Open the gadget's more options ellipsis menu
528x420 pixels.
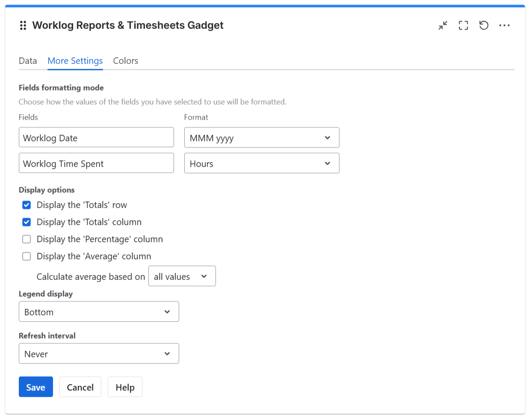click(x=504, y=25)
